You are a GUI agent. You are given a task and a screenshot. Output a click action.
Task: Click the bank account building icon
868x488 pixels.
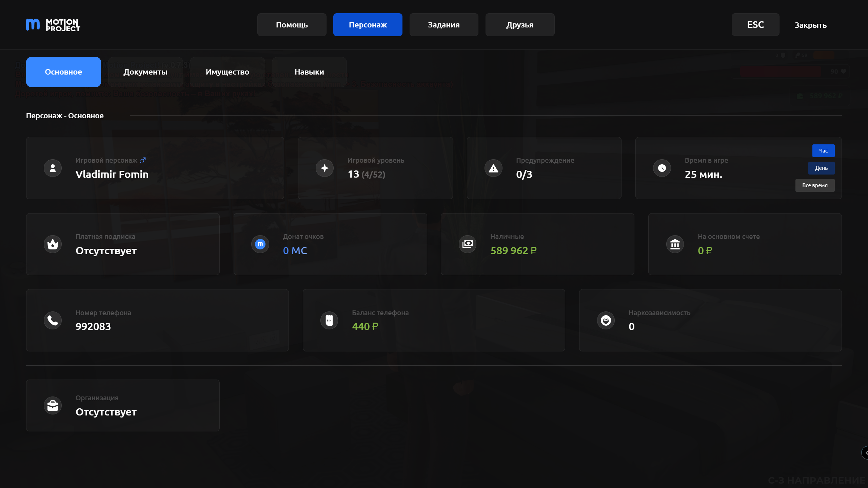(675, 244)
